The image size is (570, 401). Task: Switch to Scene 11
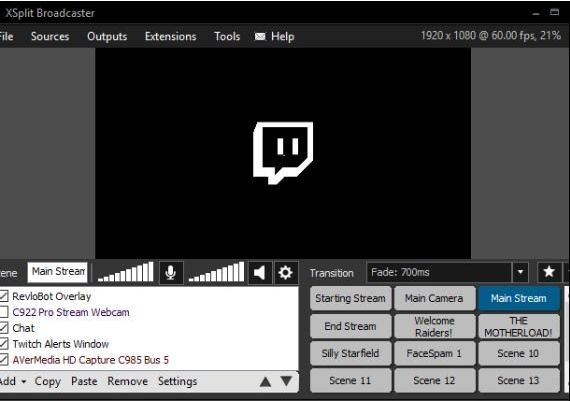coord(350,380)
